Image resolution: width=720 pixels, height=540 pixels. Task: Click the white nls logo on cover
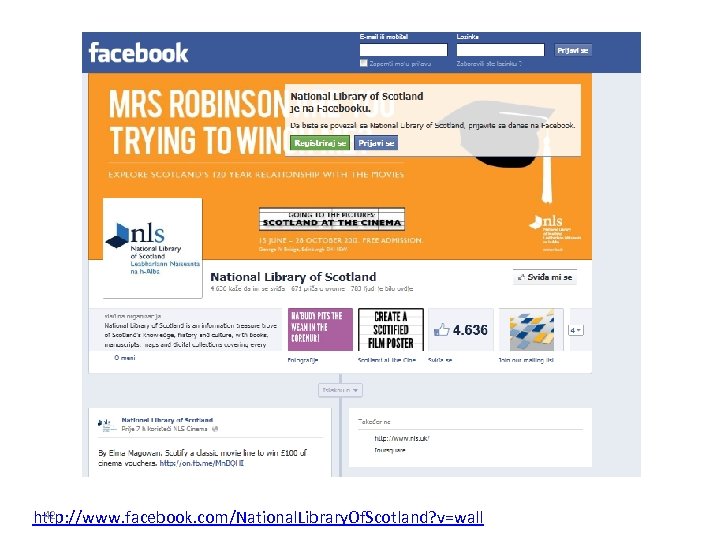click(555, 234)
